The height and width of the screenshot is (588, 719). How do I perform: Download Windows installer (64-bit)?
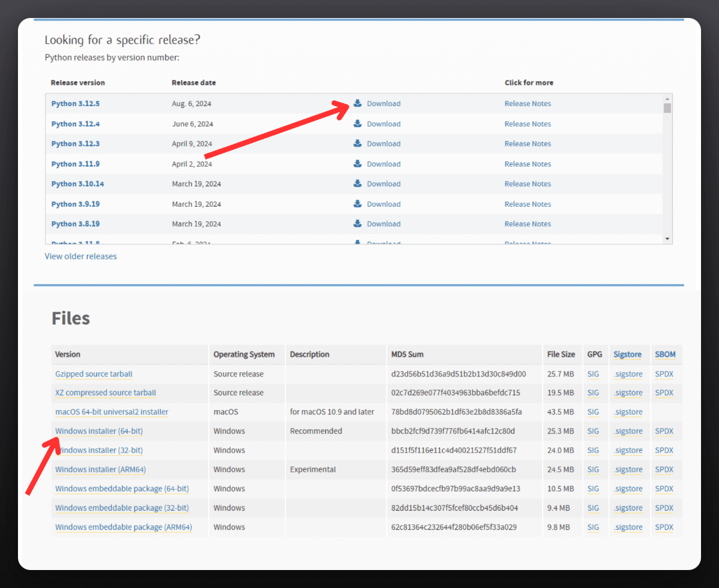99,432
